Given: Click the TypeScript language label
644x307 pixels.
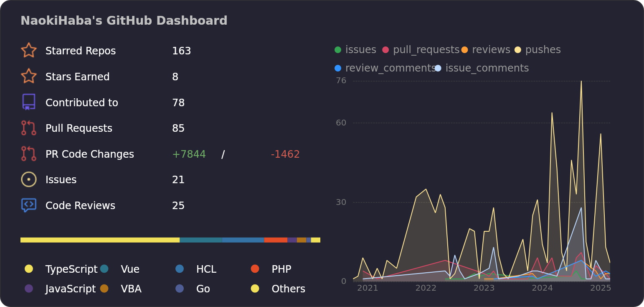Looking at the screenshot, I should click(71, 269).
